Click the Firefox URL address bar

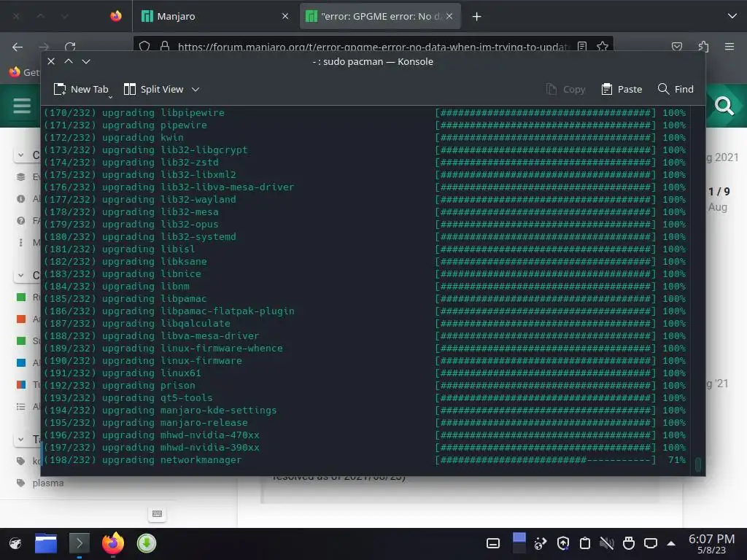pos(371,46)
